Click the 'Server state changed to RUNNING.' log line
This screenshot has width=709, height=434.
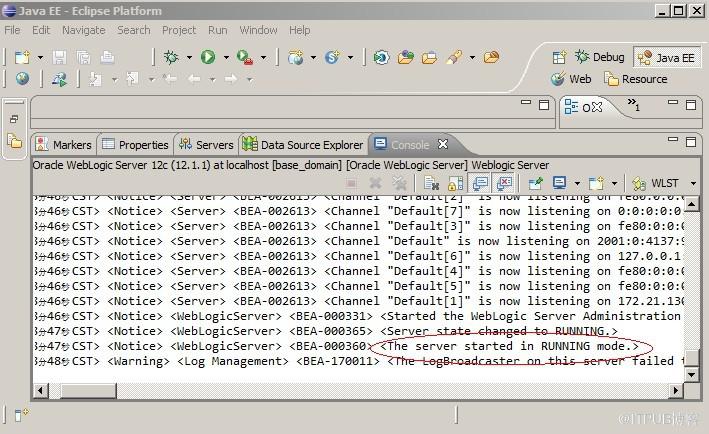tap(499, 331)
